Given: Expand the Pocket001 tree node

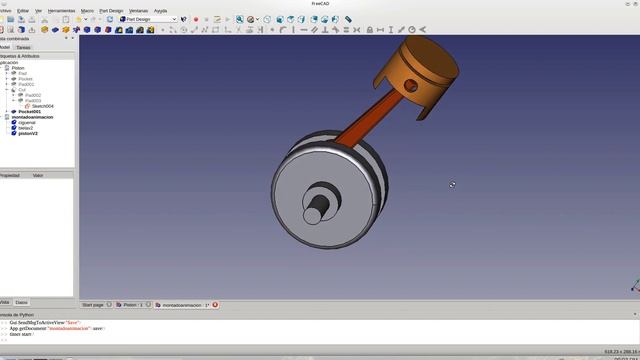Looking at the screenshot, I should point(7,111).
